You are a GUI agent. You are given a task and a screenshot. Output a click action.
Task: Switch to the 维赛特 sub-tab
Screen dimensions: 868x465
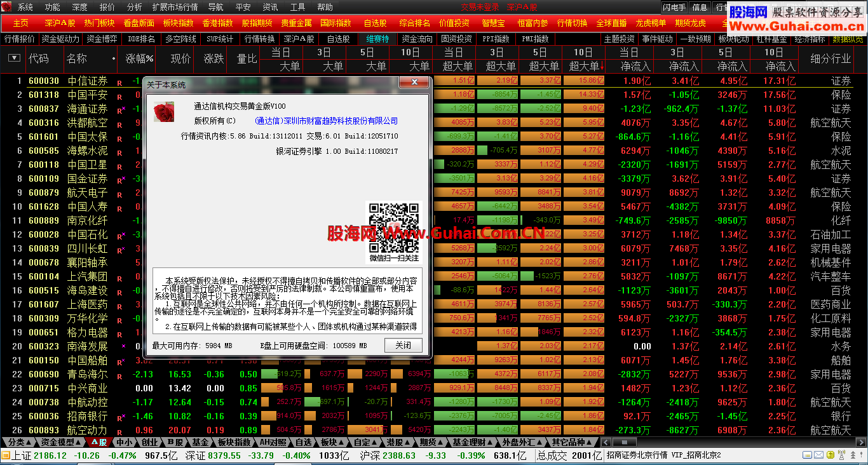coord(377,39)
